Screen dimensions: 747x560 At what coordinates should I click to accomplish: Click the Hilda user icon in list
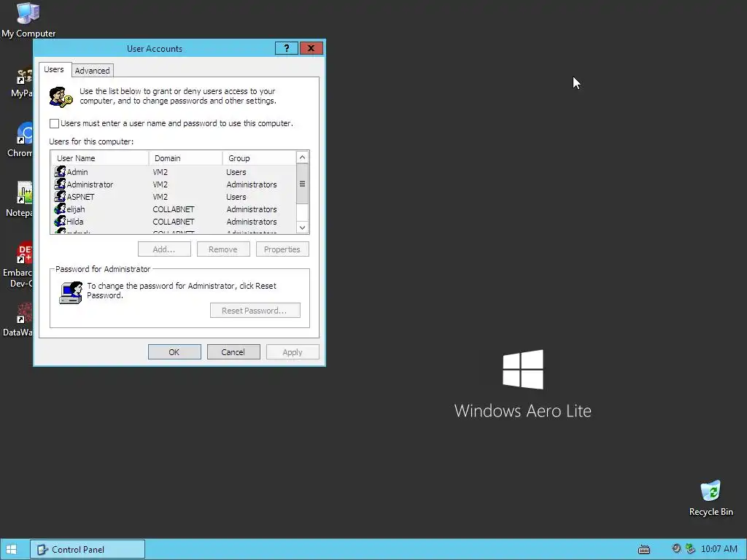coord(60,221)
